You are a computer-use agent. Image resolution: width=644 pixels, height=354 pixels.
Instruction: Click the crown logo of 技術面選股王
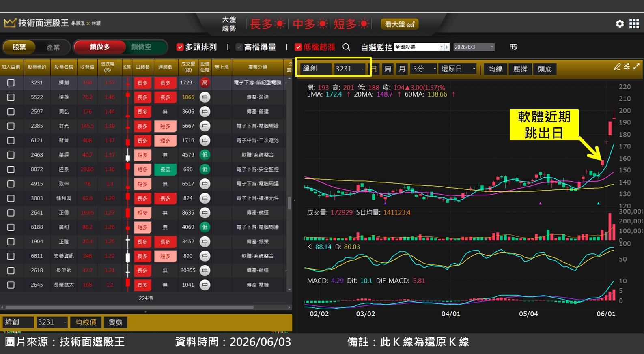pyautogui.click(x=10, y=23)
